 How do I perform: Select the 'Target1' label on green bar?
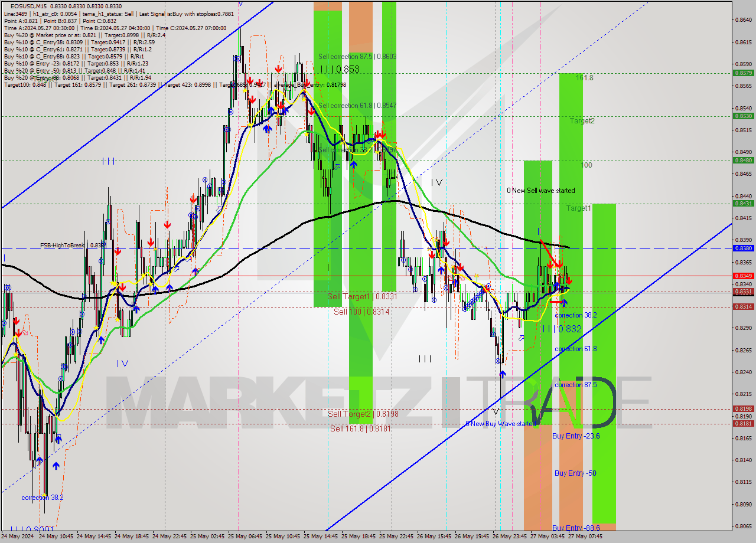coord(578,208)
